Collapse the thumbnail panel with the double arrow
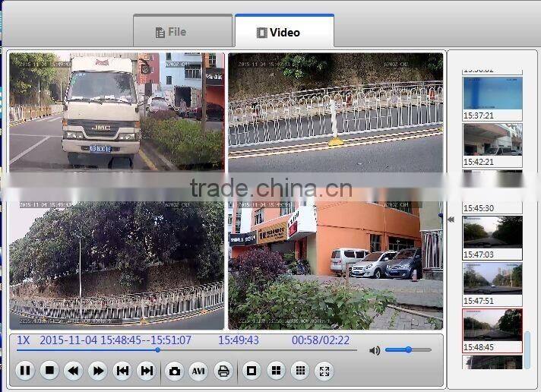The width and height of the screenshot is (541, 392). point(451,220)
